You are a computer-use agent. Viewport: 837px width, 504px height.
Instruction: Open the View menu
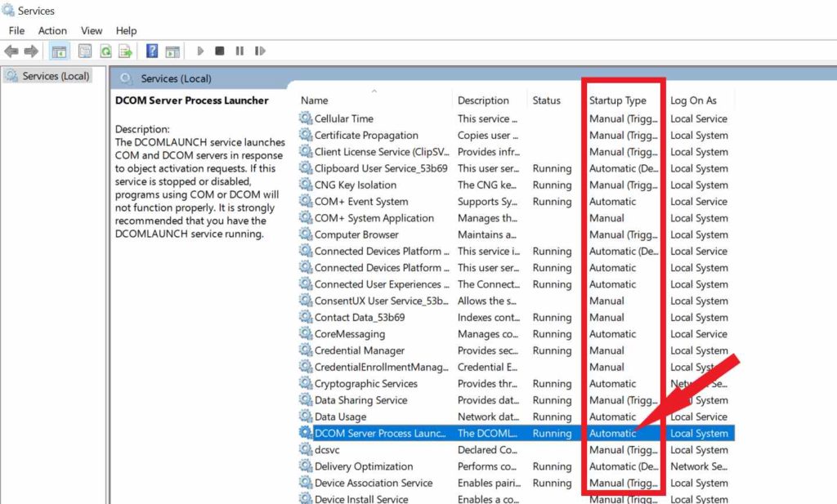(92, 31)
